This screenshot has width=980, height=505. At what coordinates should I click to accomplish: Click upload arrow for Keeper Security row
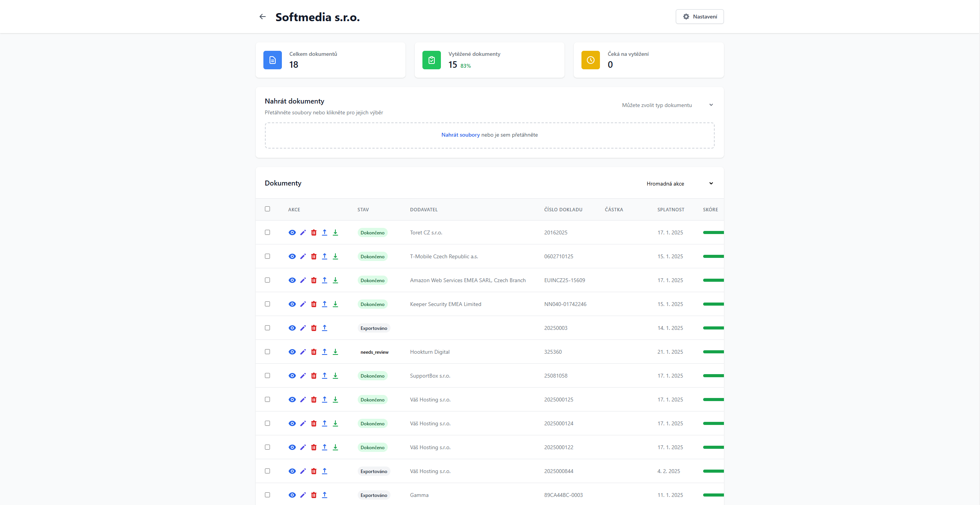pyautogui.click(x=325, y=304)
